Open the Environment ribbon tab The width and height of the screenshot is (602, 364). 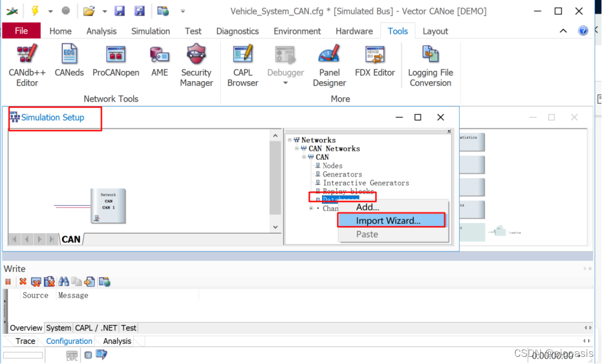[297, 31]
